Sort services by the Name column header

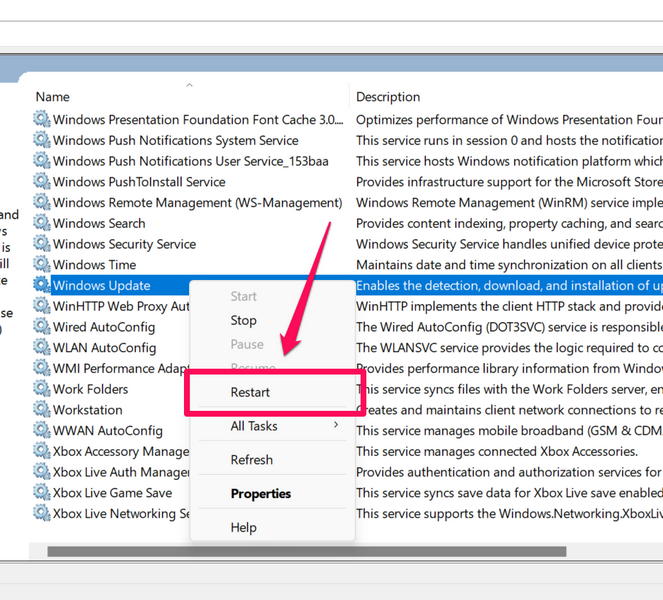[53, 97]
